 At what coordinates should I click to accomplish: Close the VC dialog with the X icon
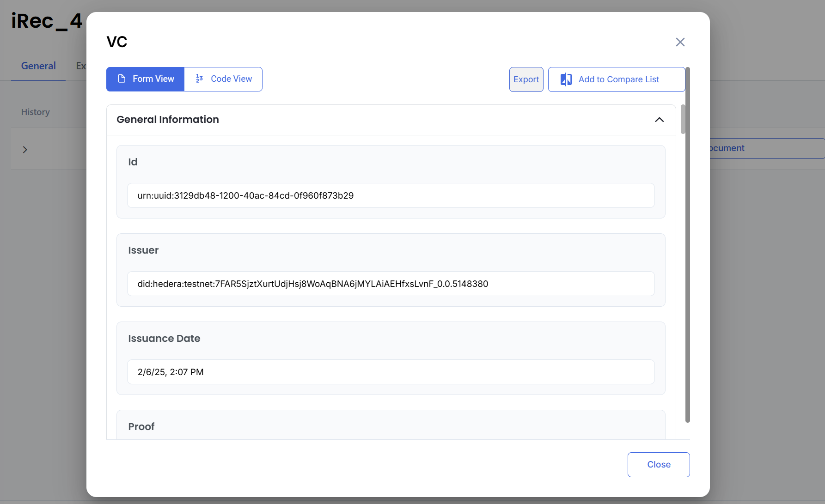click(x=680, y=42)
